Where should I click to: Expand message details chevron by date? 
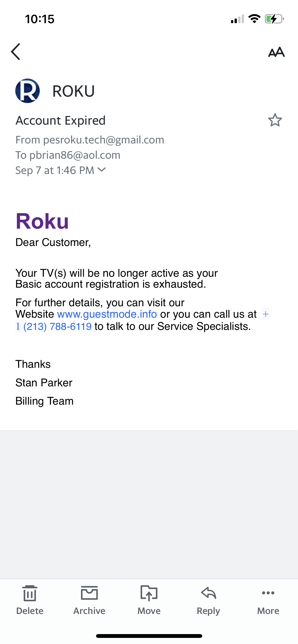(102, 170)
